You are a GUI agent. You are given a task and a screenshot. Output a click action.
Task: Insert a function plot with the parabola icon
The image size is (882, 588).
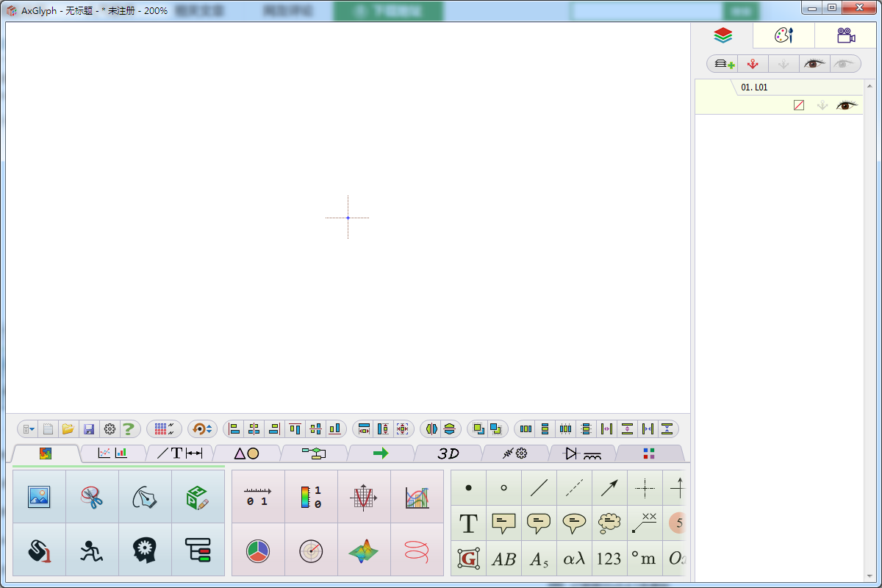pos(364,497)
